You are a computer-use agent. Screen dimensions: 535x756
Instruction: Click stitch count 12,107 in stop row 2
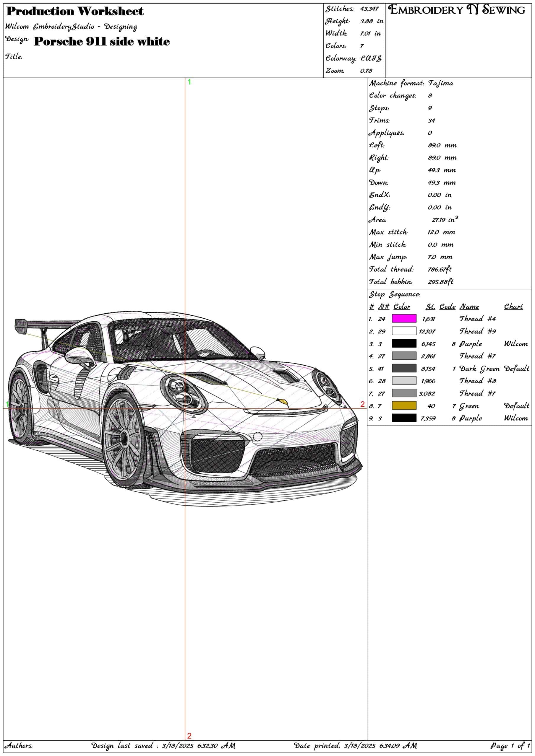coord(427,332)
